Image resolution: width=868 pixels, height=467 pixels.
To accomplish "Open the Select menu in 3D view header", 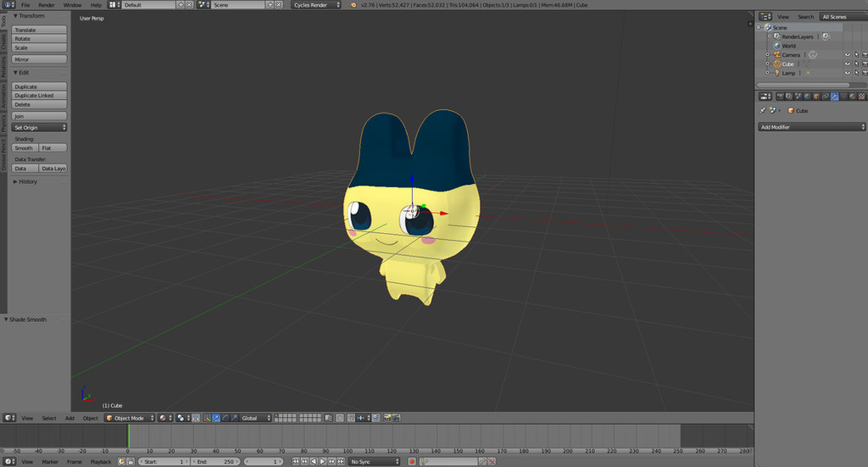I will coord(49,418).
